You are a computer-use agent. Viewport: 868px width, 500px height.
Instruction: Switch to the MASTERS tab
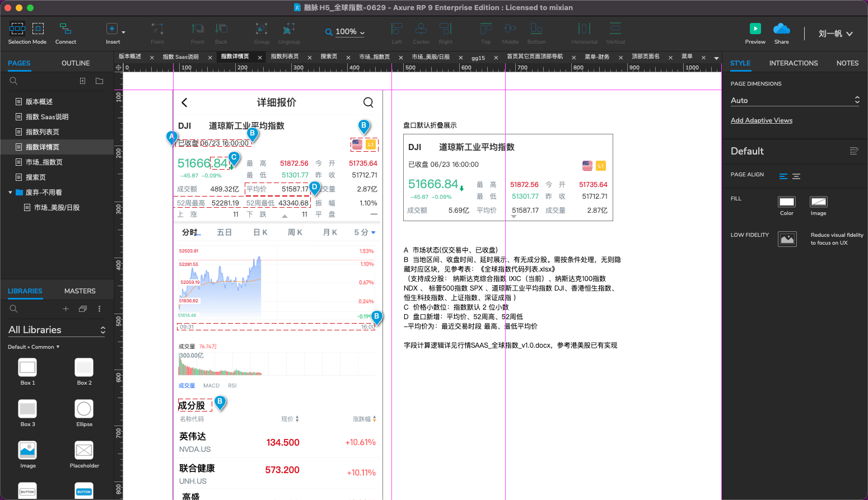[x=80, y=291]
